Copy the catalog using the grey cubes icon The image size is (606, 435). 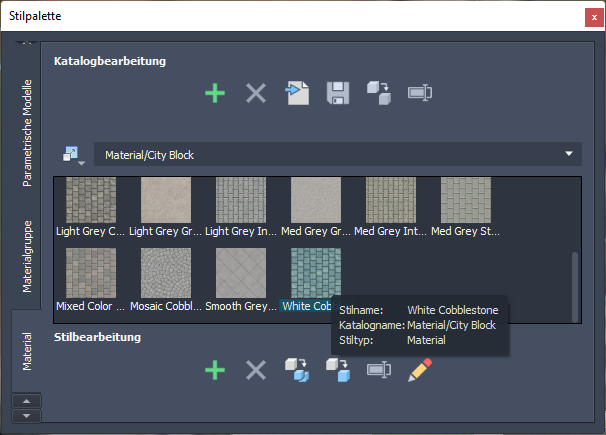[379, 93]
